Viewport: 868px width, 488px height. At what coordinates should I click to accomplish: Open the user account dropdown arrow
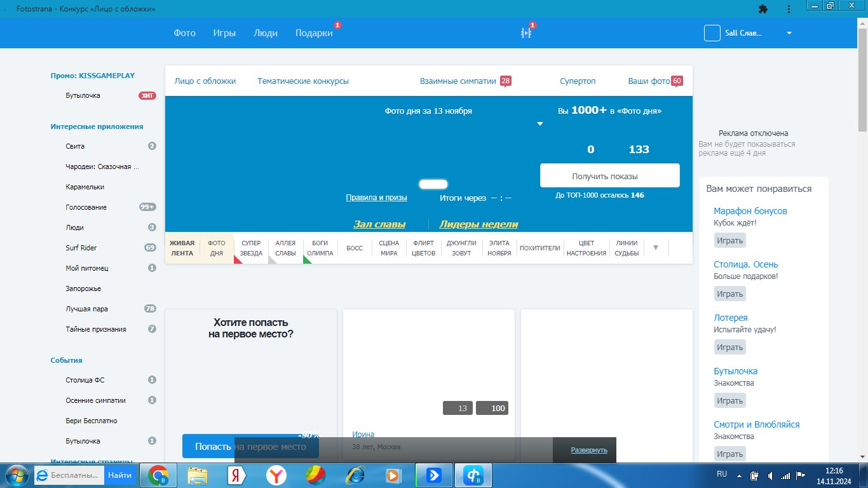[x=789, y=33]
